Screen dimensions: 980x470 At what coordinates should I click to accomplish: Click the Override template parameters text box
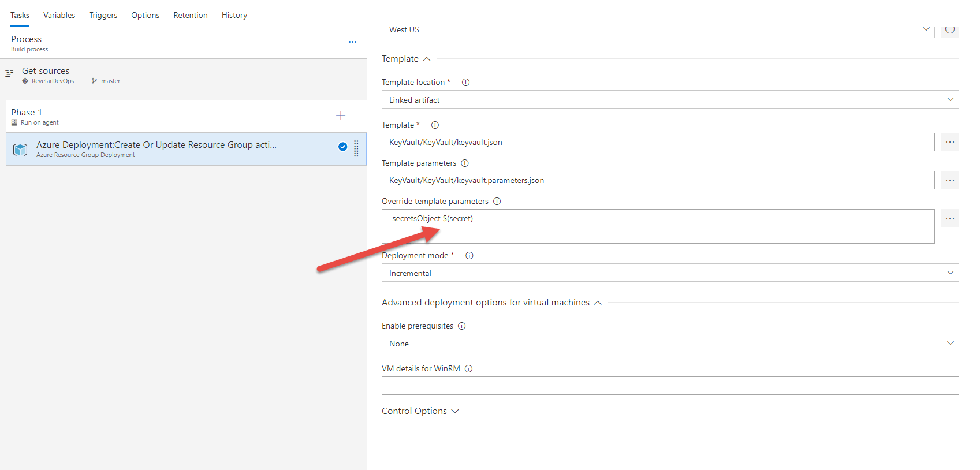(x=658, y=226)
